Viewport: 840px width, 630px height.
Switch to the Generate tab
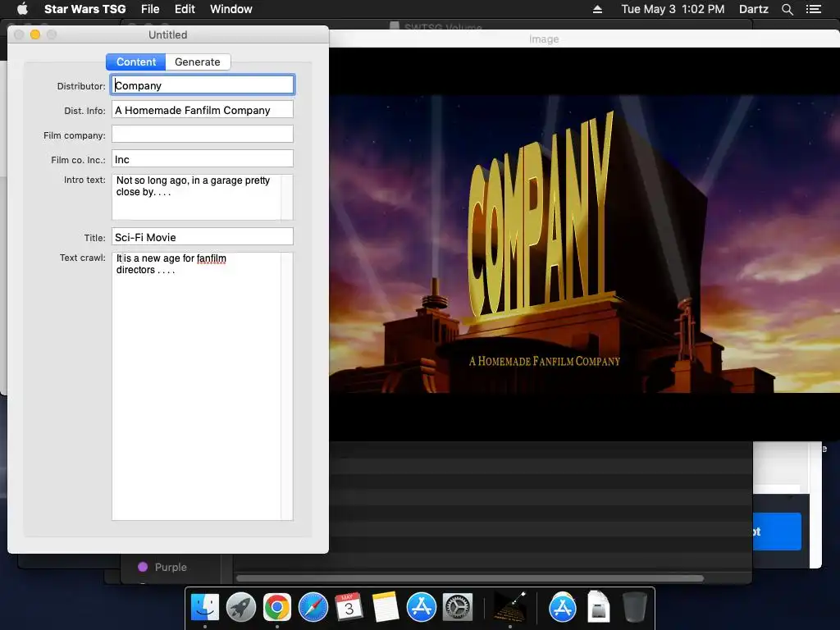198,62
